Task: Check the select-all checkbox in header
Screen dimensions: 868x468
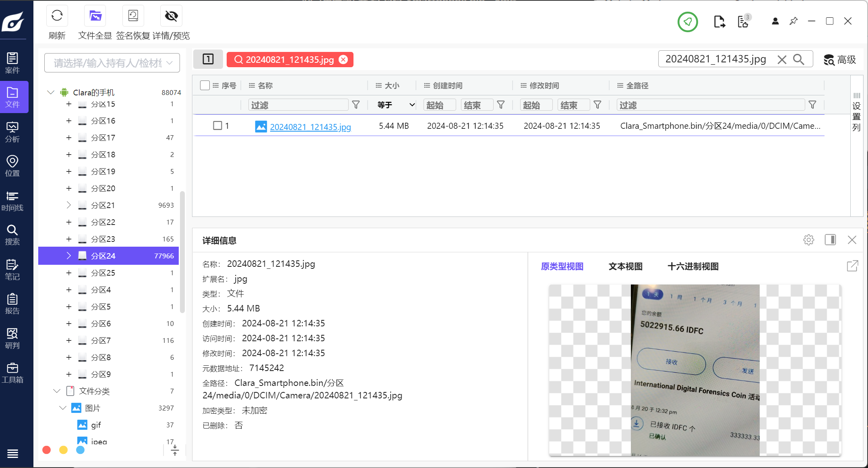Action: [205, 85]
